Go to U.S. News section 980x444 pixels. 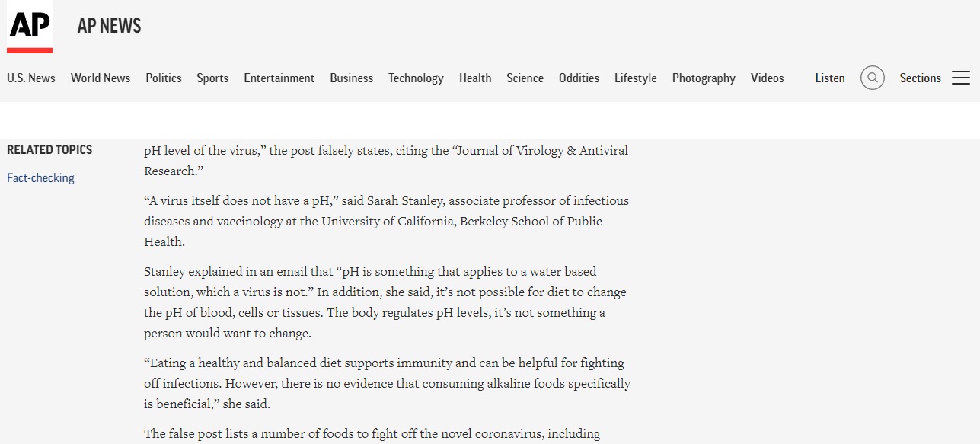click(31, 78)
